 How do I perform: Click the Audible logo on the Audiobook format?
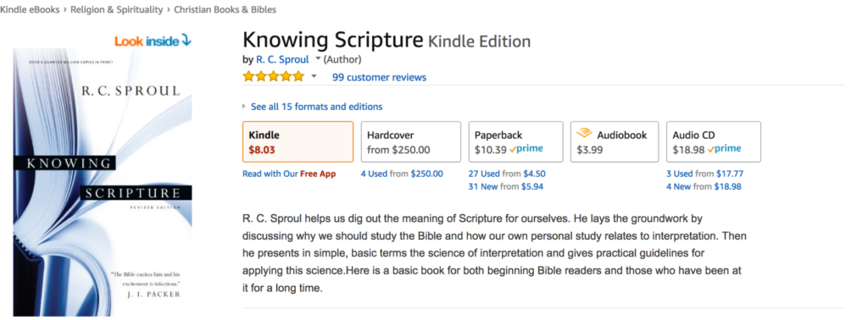[584, 133]
